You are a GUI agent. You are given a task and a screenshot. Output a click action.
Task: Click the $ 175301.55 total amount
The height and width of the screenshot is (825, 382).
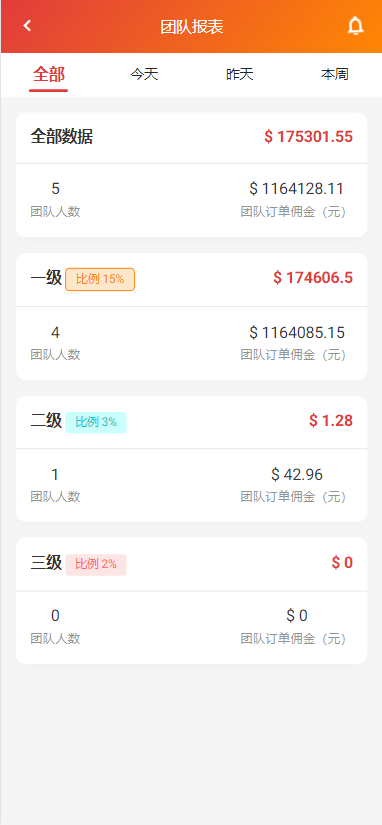coord(308,137)
